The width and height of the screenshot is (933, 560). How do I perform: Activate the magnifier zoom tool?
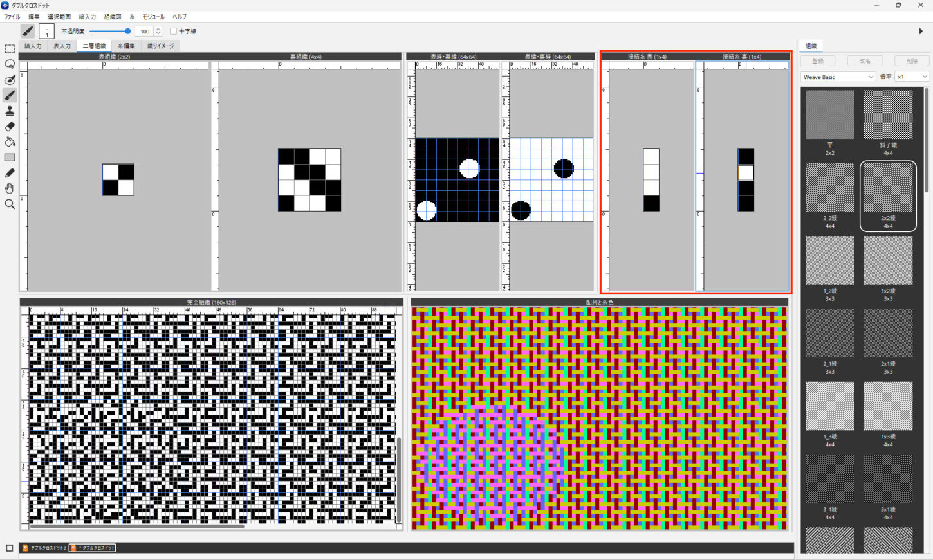pyautogui.click(x=10, y=204)
